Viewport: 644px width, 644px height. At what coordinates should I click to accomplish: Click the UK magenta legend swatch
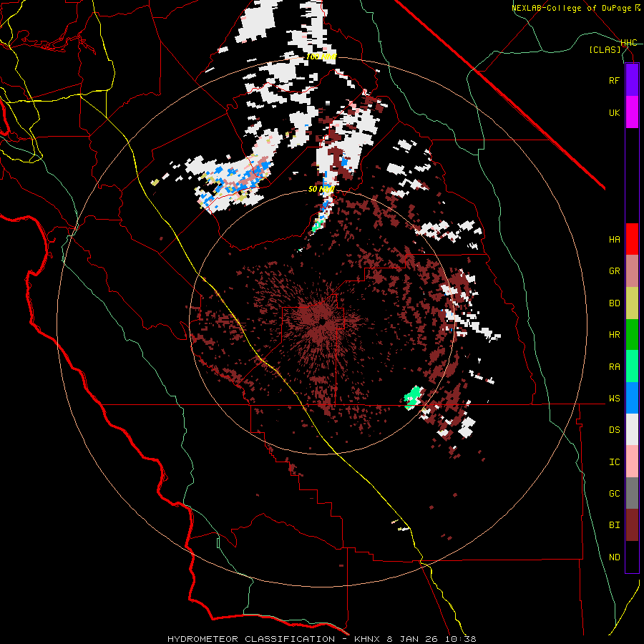click(x=632, y=112)
